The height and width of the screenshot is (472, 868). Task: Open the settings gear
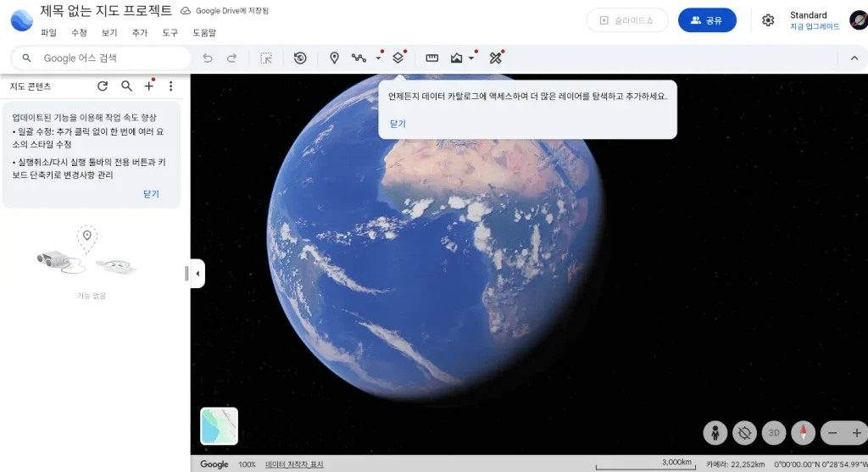coord(768,20)
